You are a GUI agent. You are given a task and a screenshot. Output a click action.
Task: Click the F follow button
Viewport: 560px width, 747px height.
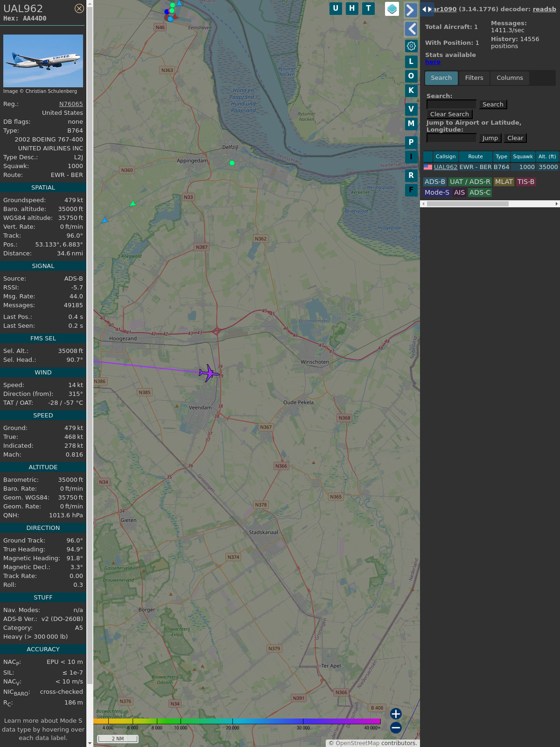pyautogui.click(x=411, y=190)
